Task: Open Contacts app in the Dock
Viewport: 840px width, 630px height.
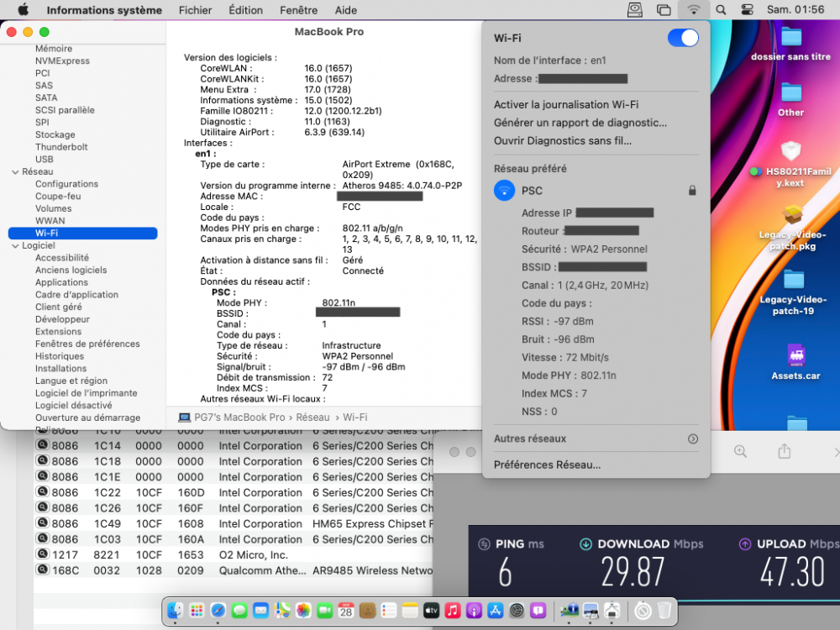Action: click(x=368, y=610)
